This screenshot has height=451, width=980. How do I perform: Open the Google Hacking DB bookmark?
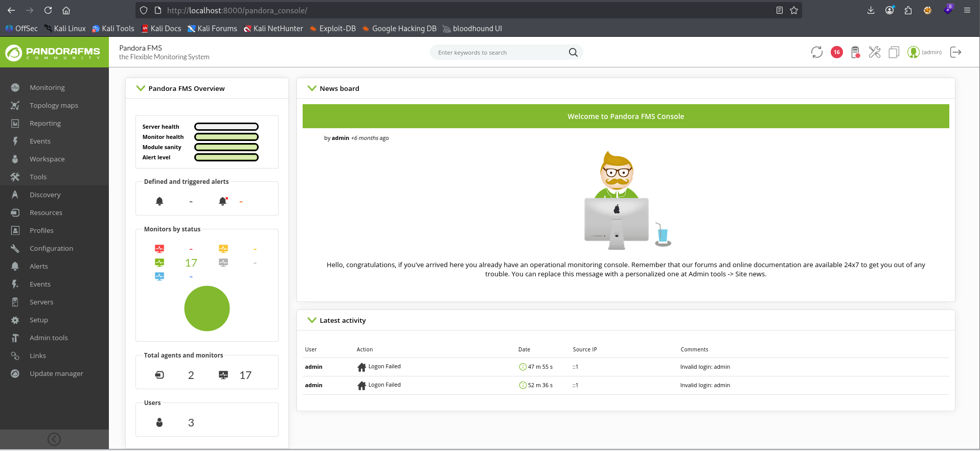pyautogui.click(x=399, y=29)
